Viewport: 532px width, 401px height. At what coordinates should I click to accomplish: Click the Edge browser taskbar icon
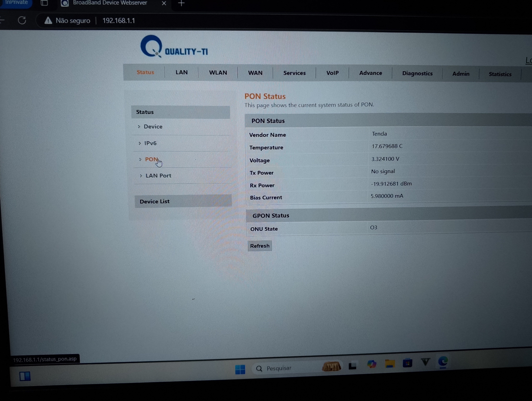[443, 362]
